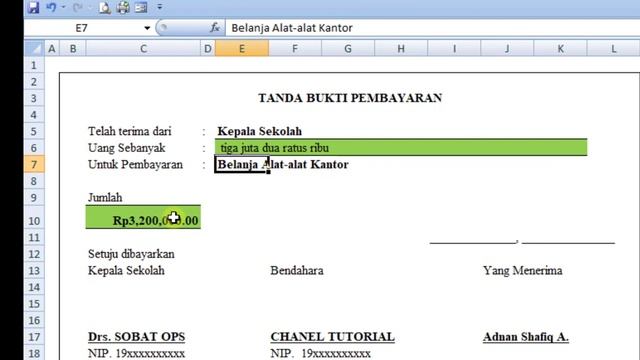640x360 pixels.
Task: Click the text Setuju dibayarkan
Action: 131,254
